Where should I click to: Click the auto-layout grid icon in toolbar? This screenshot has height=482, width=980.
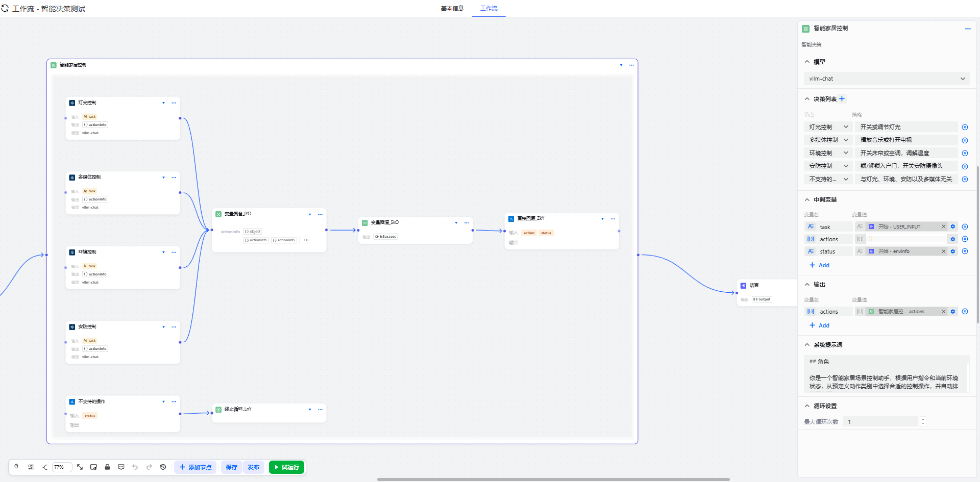(x=31, y=467)
